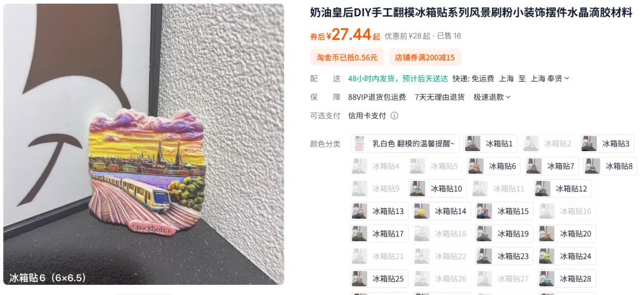Viewport: 644px width, 295px height.
Task: Select the 冰箱贴12 variant
Action: click(563, 189)
